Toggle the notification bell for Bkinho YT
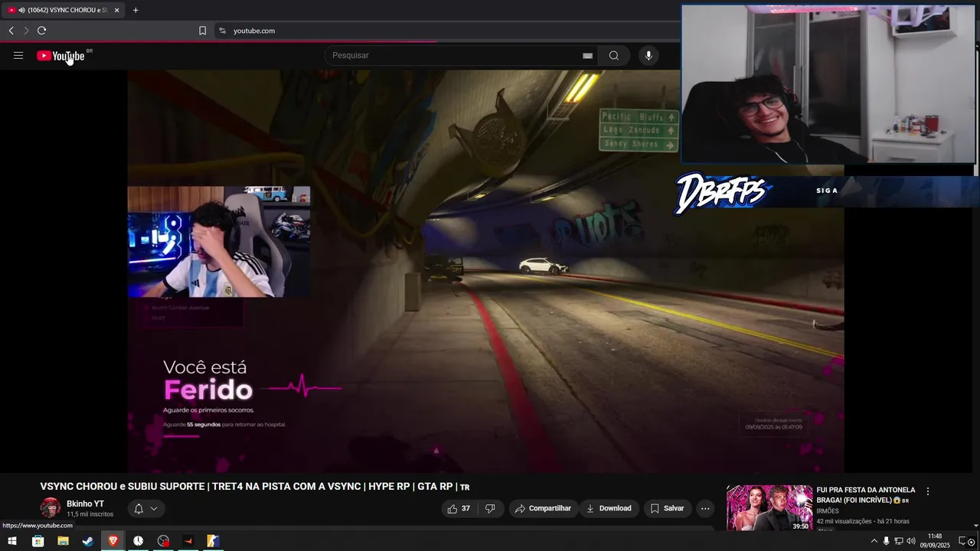The width and height of the screenshot is (980, 551). pos(139,509)
